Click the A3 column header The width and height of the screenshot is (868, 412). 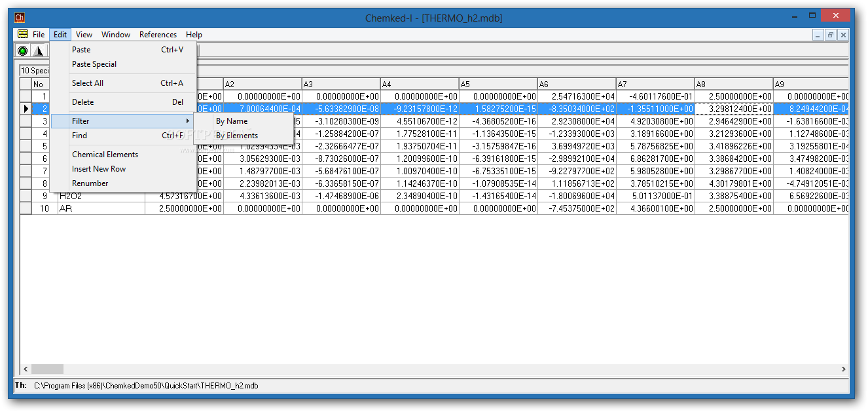(341, 84)
